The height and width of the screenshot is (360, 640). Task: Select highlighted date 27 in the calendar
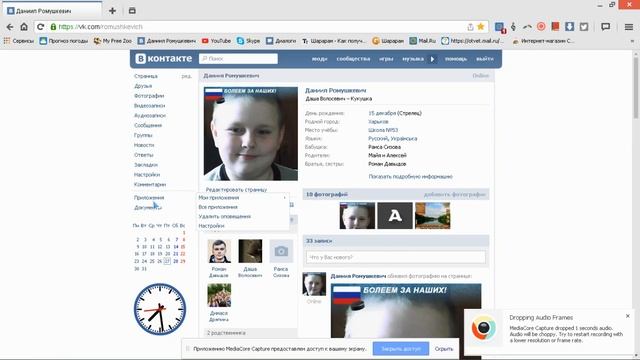[167, 261]
